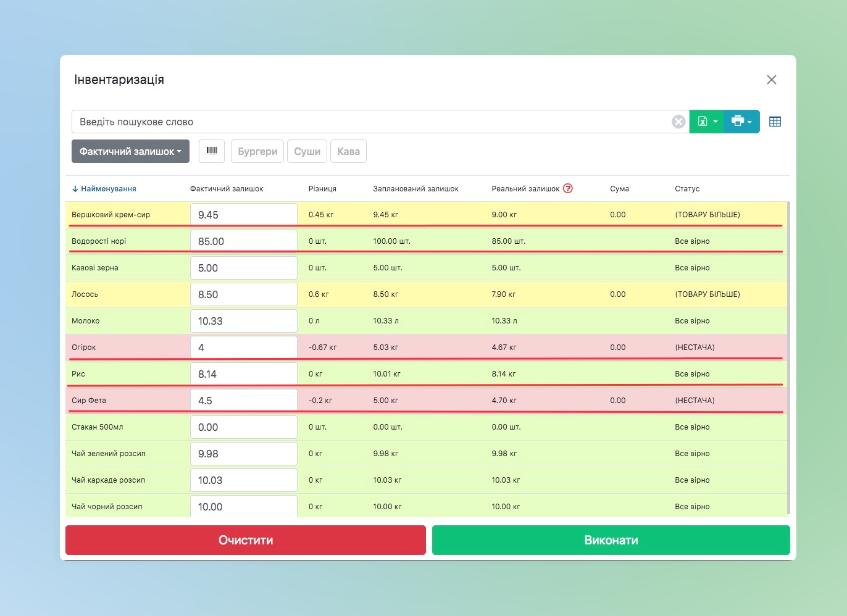Click the barcode scanner icon button
This screenshot has width=847, height=616.
[212, 151]
